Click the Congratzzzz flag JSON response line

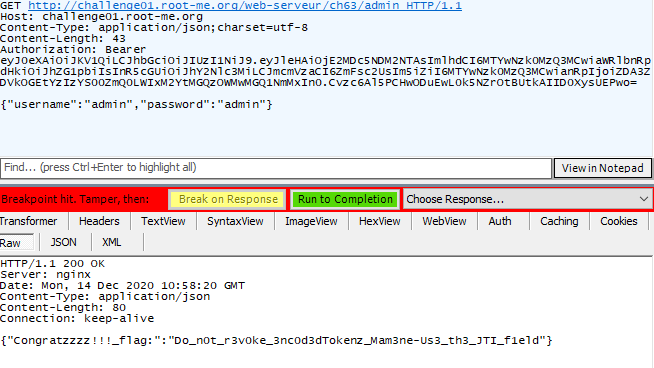[x=276, y=340]
